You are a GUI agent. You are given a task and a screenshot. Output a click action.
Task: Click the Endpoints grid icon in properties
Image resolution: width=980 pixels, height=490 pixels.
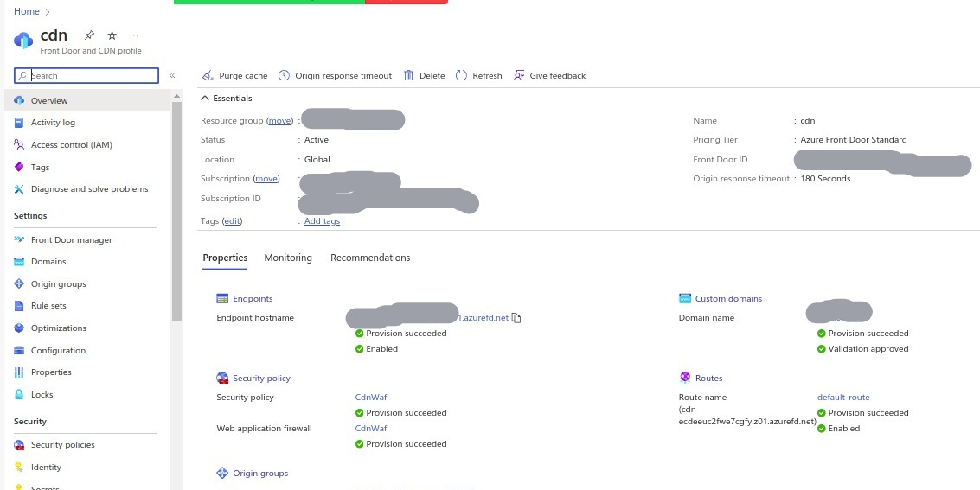pos(222,299)
